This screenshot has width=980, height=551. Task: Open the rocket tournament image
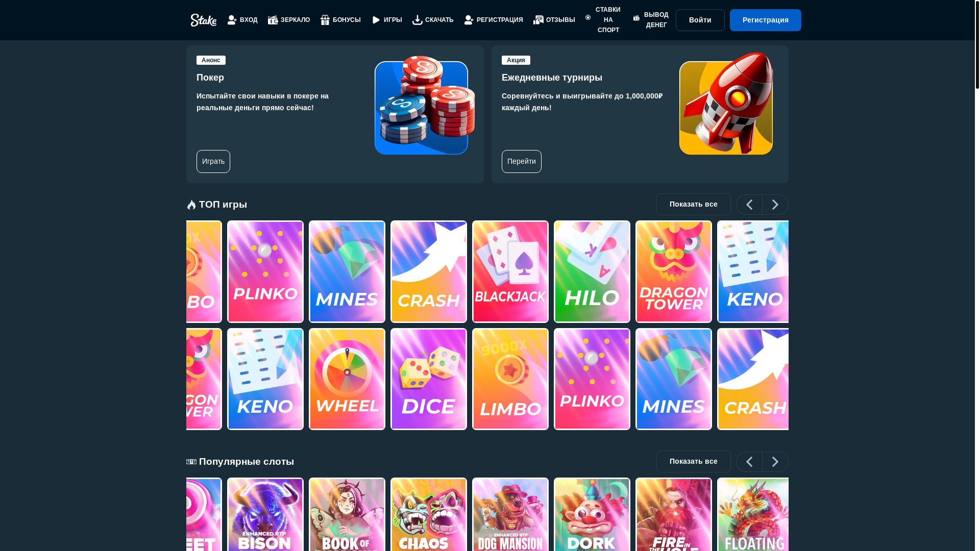(726, 104)
